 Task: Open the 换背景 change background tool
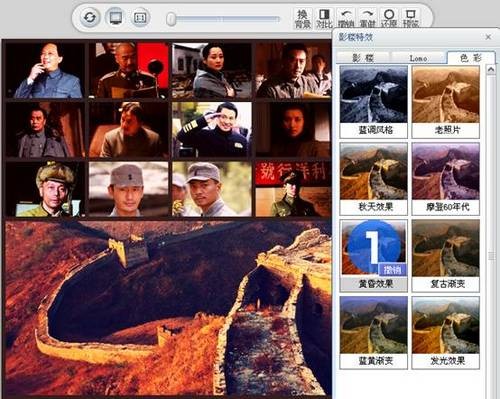[x=303, y=19]
